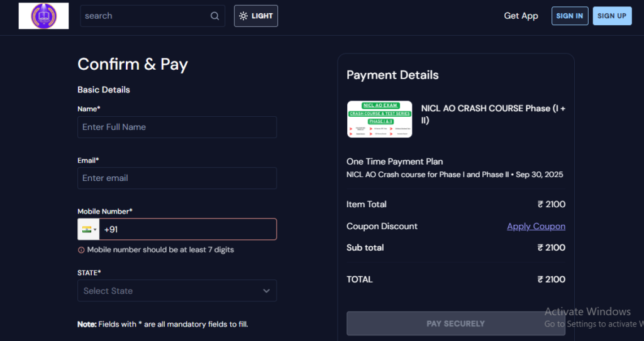This screenshot has height=341, width=644.
Task: Click the search magnifier icon
Action: (215, 16)
